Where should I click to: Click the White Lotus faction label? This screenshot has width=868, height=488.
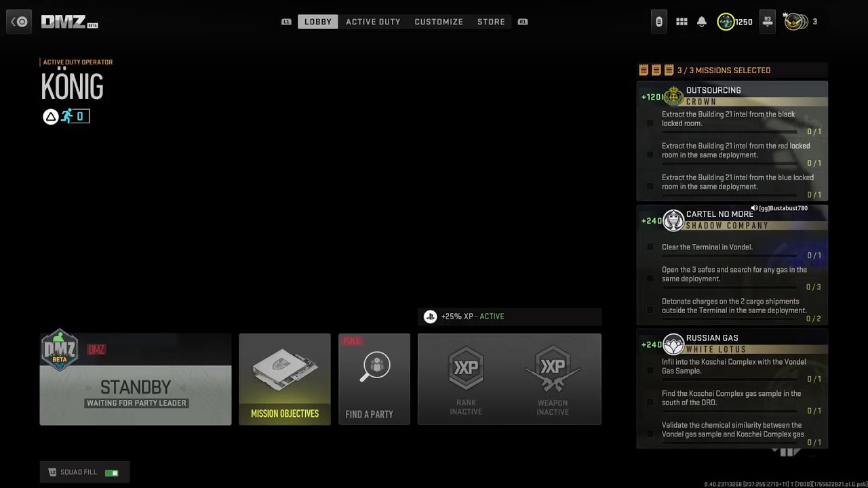(716, 350)
